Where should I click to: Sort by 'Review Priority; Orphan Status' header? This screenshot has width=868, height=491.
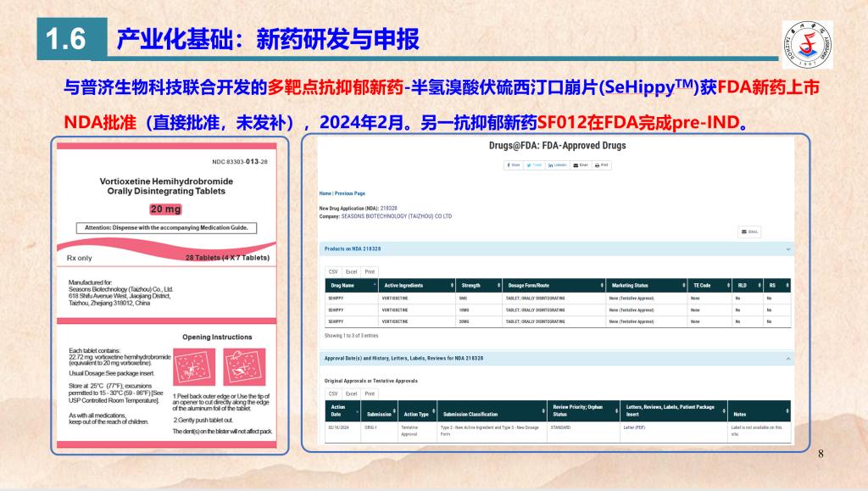[583, 410]
